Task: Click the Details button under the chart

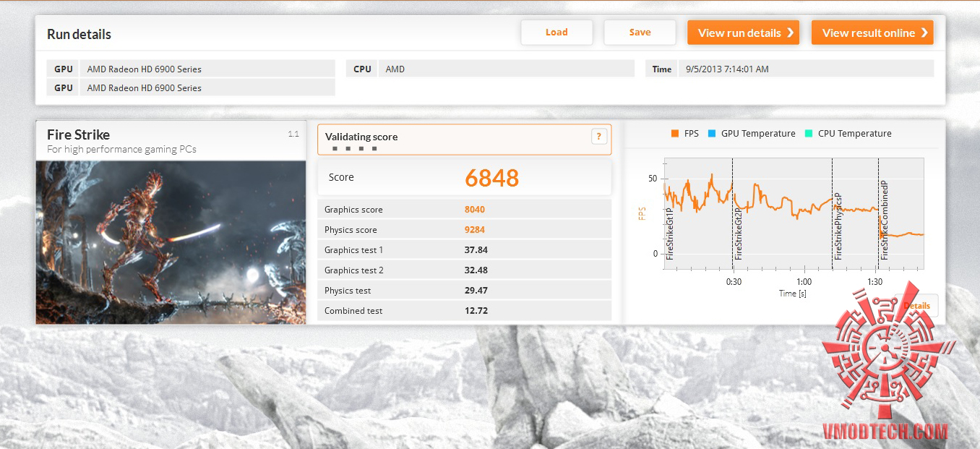Action: (x=916, y=306)
